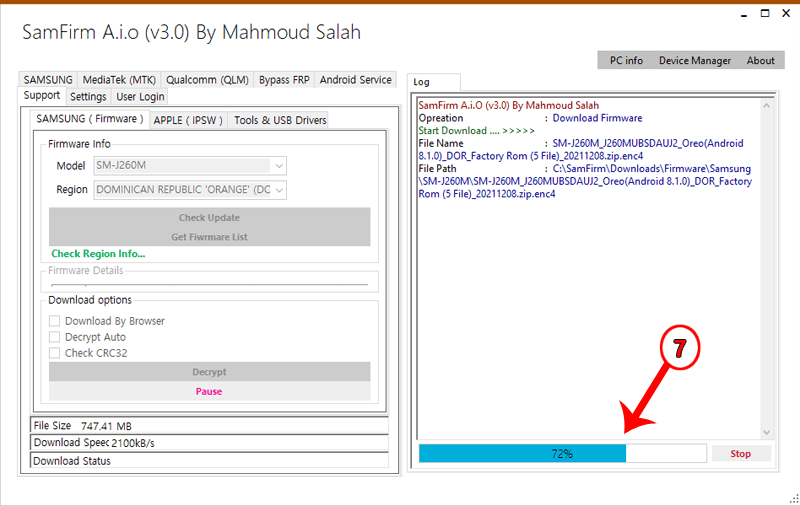Click the log scrollbar down arrow
Viewport: 800px width, 506px height.
click(766, 433)
